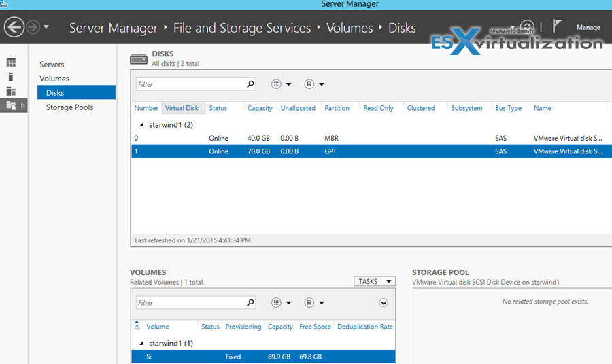Select disk 0 row with 40.0 GB
Image resolution: width=612 pixels, height=364 pixels.
pos(371,138)
